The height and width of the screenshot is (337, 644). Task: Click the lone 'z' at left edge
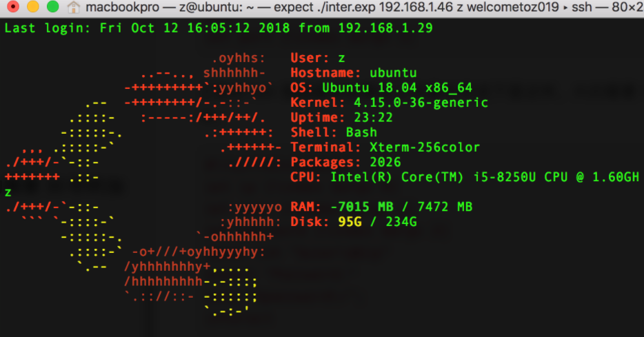pos(8,192)
